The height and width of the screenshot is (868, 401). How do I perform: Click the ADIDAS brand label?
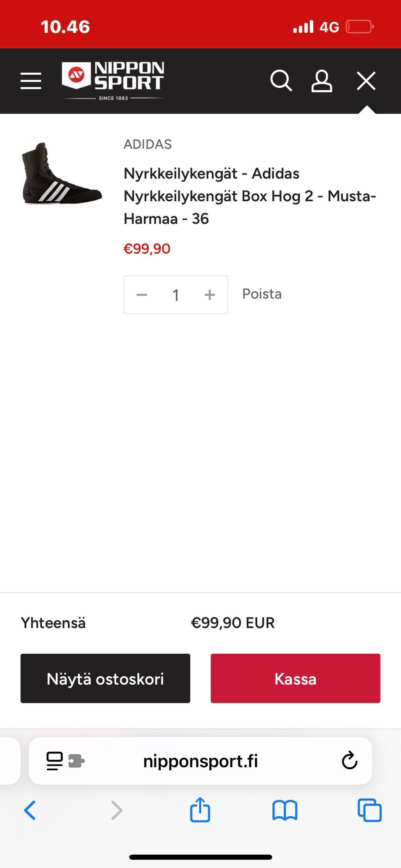point(147,144)
